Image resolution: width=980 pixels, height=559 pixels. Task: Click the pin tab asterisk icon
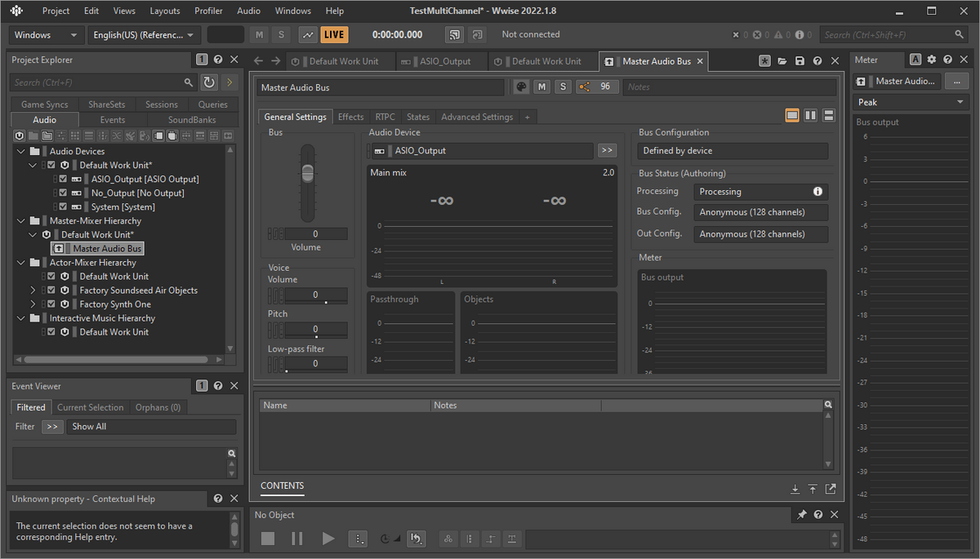[x=764, y=61]
